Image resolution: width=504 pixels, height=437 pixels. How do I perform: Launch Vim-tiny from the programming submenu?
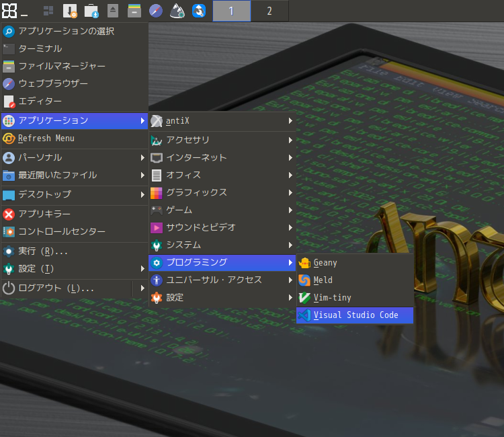point(355,298)
